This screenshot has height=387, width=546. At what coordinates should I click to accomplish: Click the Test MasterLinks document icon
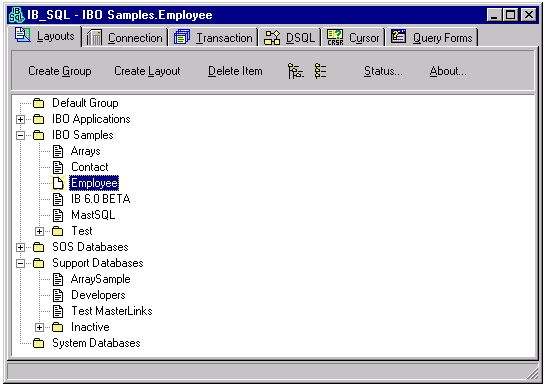(x=58, y=311)
